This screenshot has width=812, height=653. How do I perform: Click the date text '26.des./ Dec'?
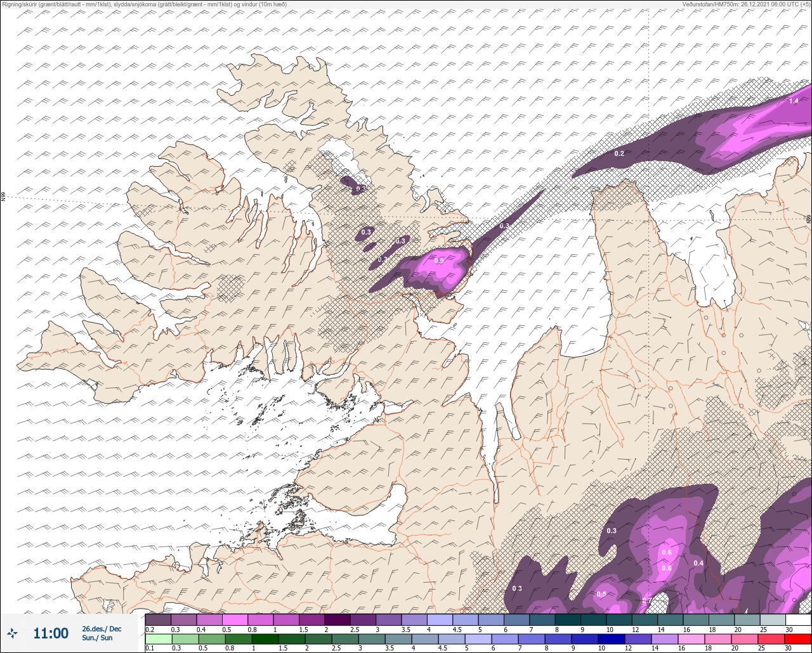click(x=101, y=628)
